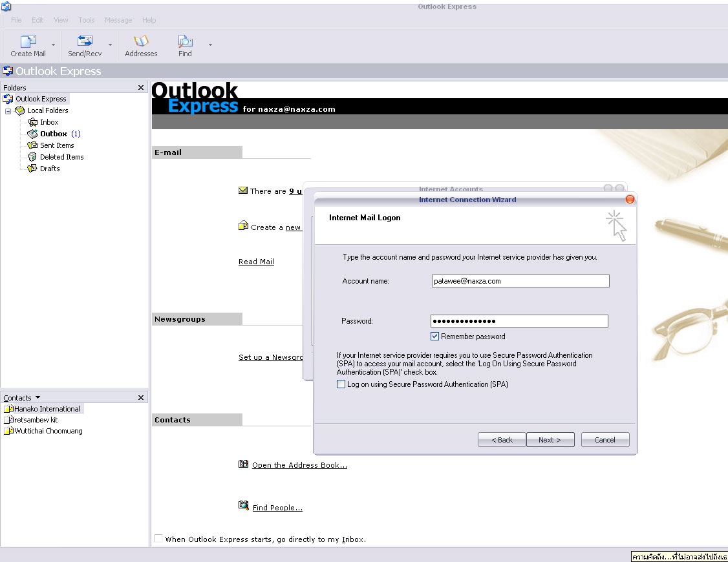Click the Open the Address Book link
This screenshot has height=562, width=728.
pyautogui.click(x=299, y=465)
